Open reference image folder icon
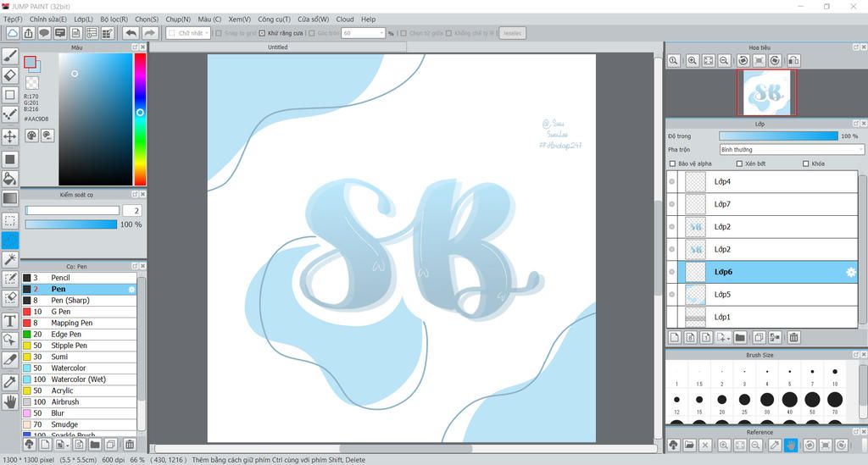Screen dimensions: 868x465 coord(689,445)
